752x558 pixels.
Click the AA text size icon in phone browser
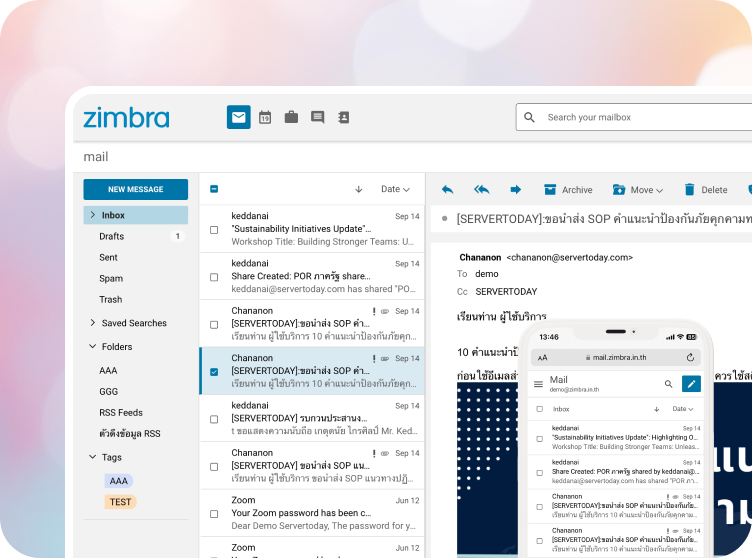click(x=542, y=358)
